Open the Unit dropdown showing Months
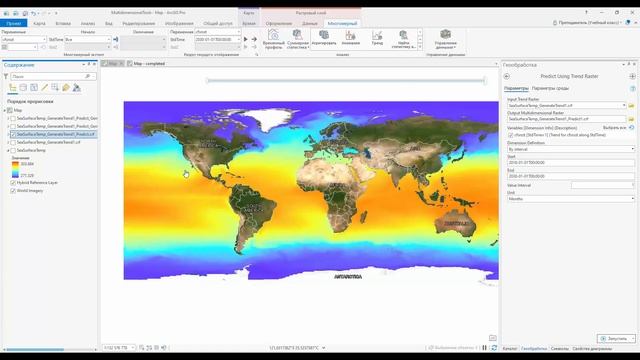Viewport: 640px width, 360px height. click(571, 199)
